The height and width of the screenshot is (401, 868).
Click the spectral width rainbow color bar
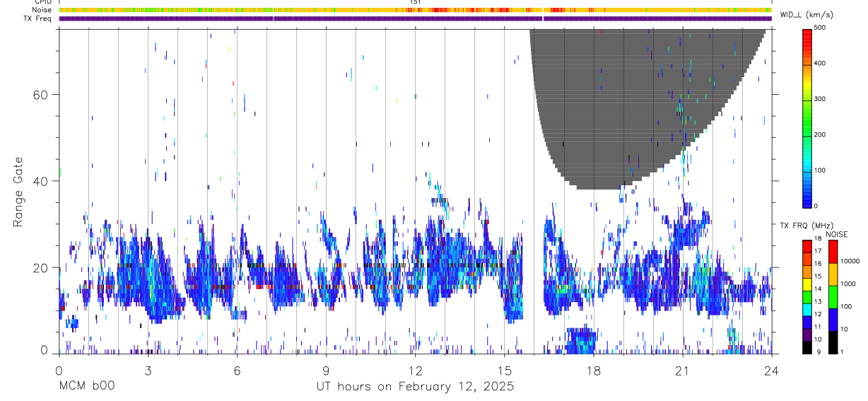point(807,117)
